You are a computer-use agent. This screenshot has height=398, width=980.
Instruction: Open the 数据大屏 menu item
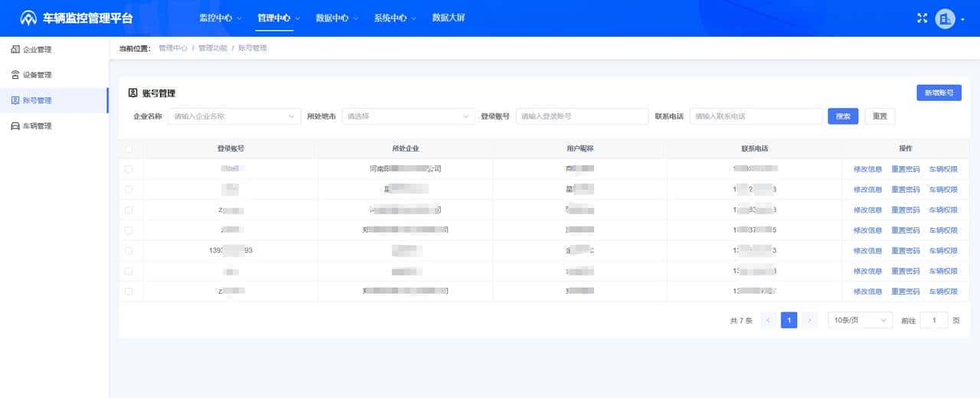coord(448,18)
